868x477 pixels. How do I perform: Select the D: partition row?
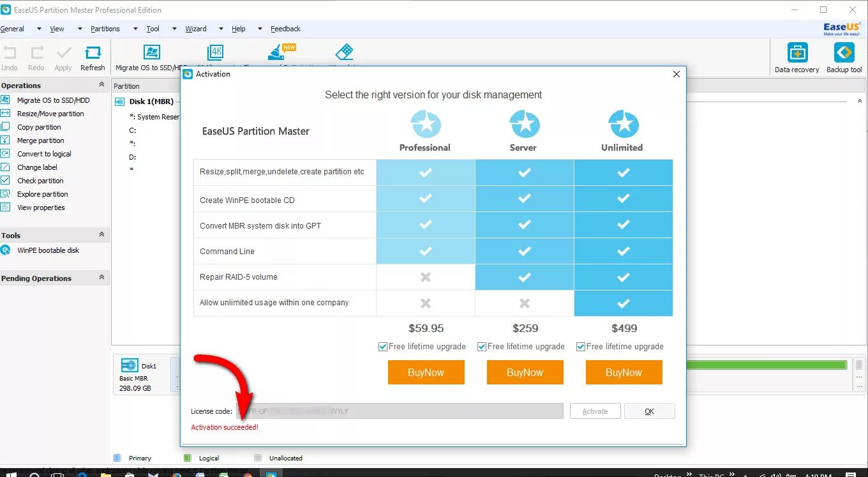click(133, 157)
